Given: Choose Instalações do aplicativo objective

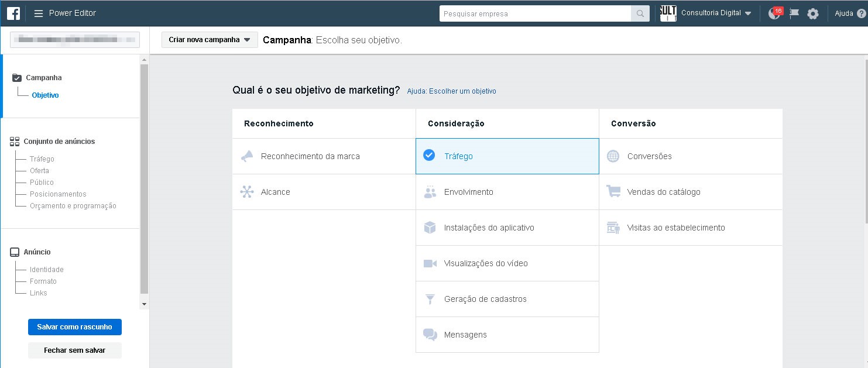Looking at the screenshot, I should [x=507, y=228].
